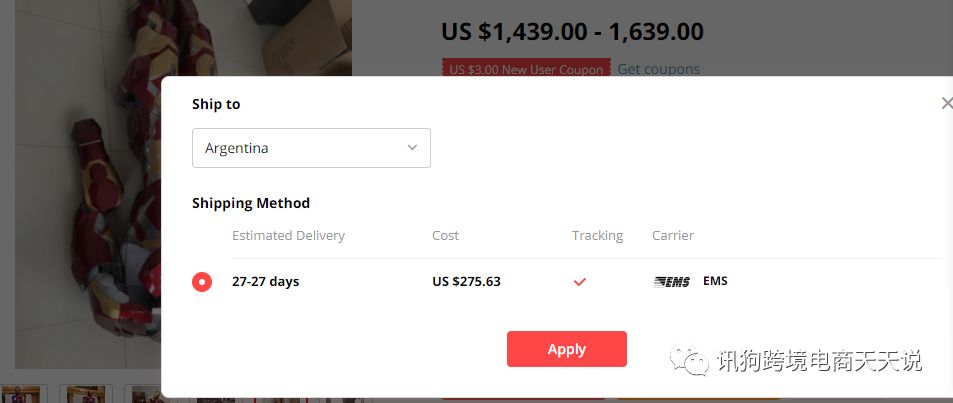Image resolution: width=953 pixels, height=403 pixels.
Task: Click the US $3.00 New User Coupon tag
Action: (526, 69)
